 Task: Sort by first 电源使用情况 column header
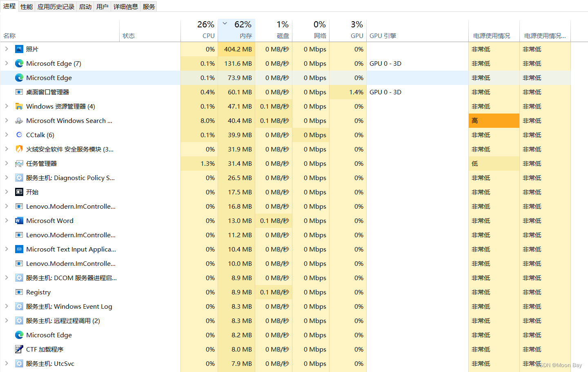494,31
